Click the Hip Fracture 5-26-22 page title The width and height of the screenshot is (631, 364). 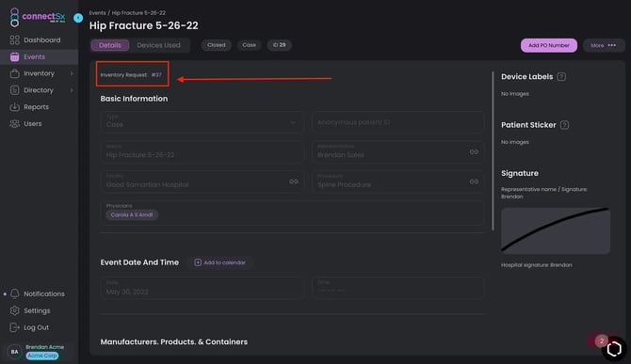(144, 25)
